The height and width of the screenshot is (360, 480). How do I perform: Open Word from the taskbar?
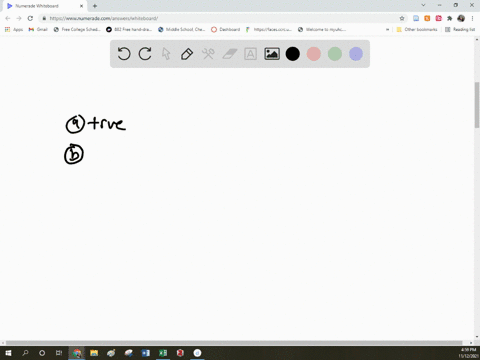146,353
